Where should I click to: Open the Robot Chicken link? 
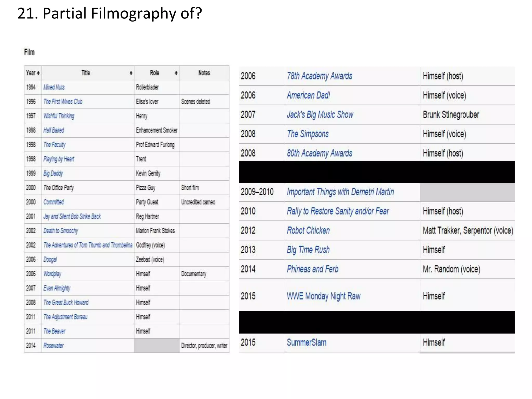(x=308, y=230)
